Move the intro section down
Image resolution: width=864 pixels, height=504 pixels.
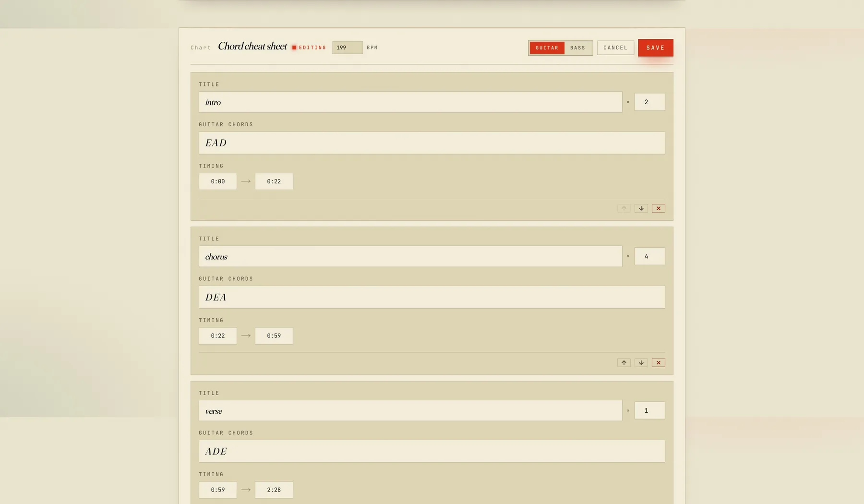[641, 208]
